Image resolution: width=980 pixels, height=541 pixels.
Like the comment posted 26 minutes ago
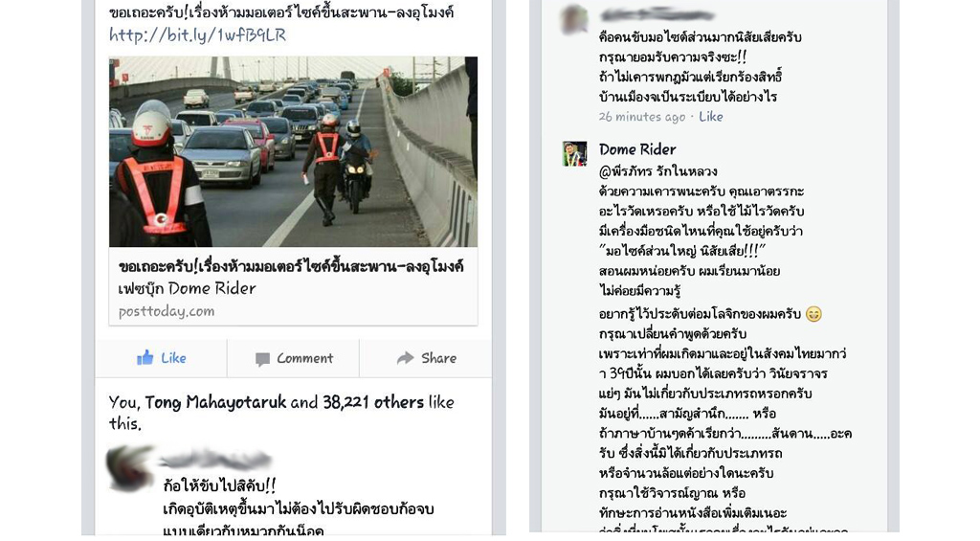point(711,116)
